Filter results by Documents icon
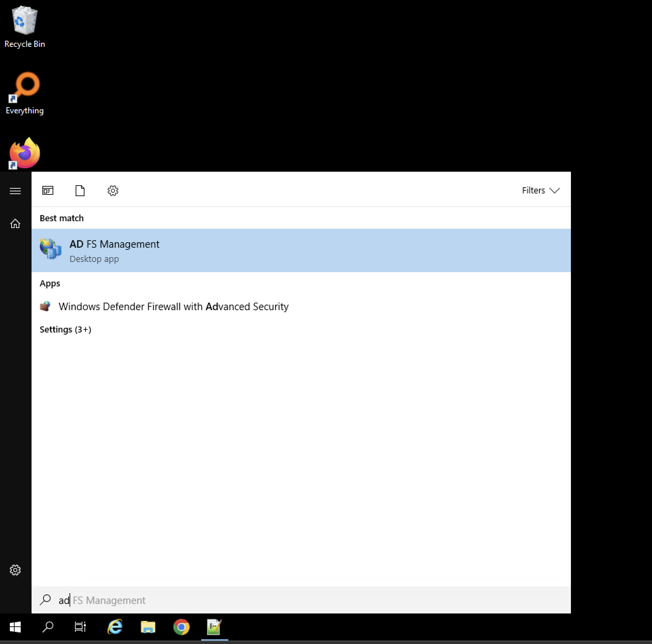652x644 pixels. 80,191
